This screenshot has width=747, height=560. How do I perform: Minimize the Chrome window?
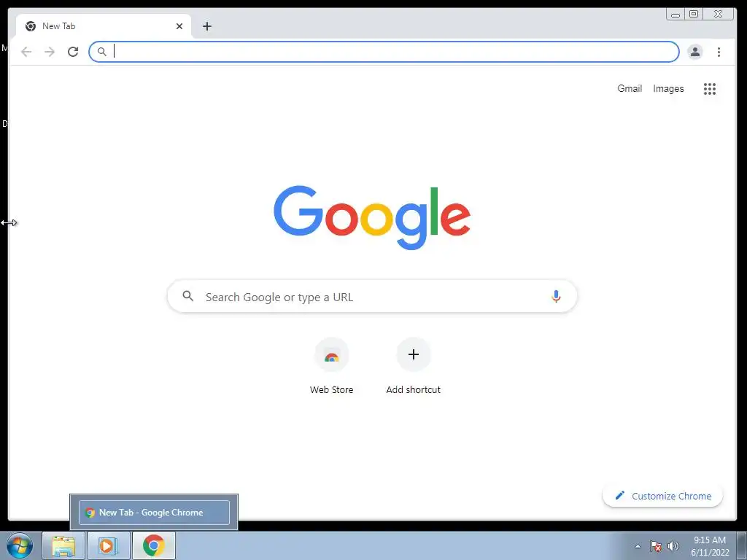(x=676, y=15)
